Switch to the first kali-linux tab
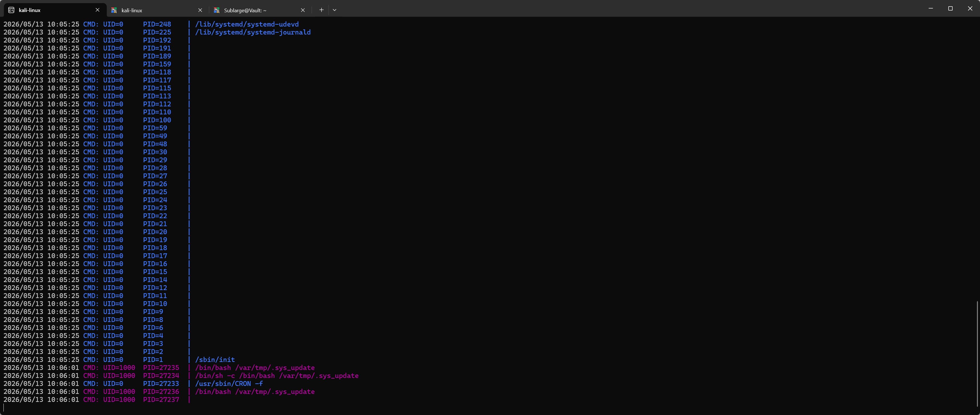The image size is (980, 415). coord(55,10)
